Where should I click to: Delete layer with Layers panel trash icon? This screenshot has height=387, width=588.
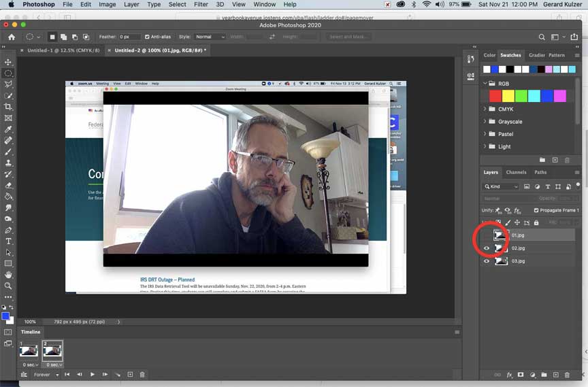click(567, 375)
